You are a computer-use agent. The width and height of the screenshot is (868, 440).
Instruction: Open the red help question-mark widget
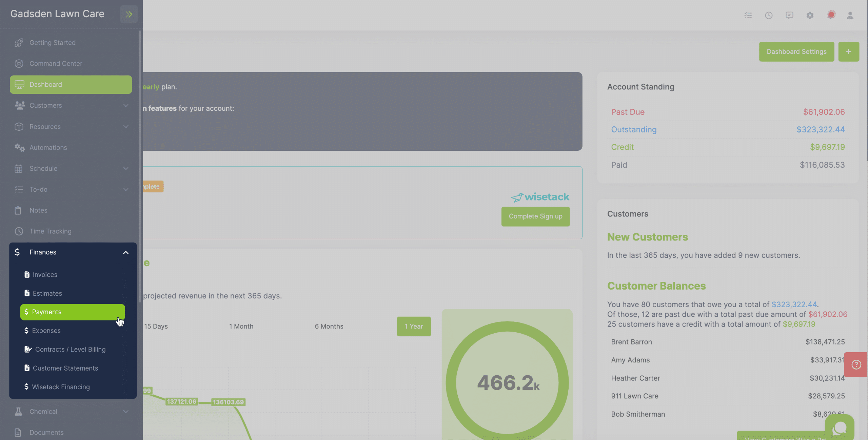pos(856,365)
